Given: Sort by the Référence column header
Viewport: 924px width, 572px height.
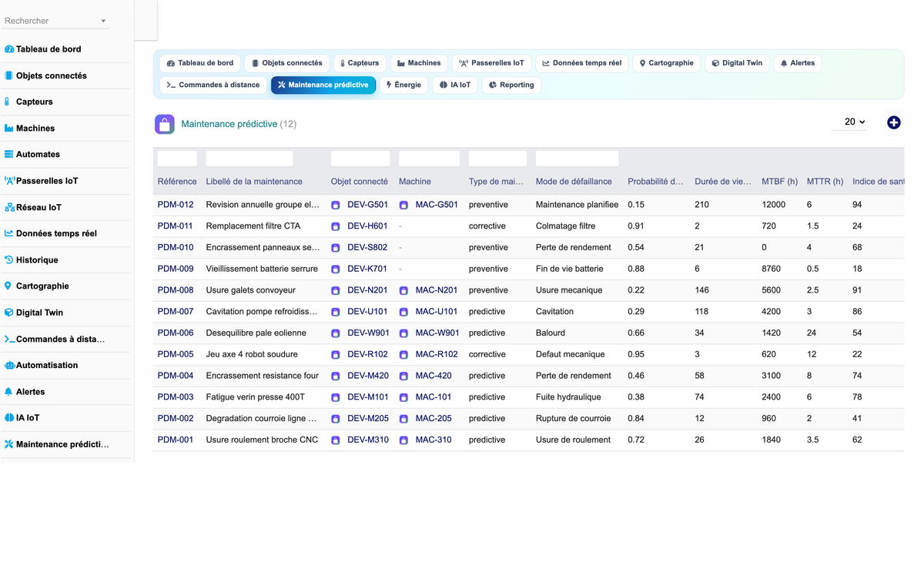Looking at the screenshot, I should coord(177,182).
